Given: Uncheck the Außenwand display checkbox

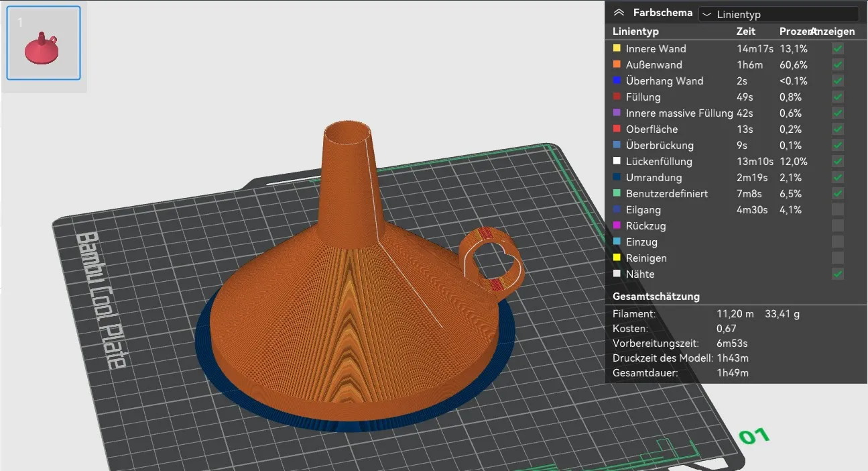Looking at the screenshot, I should point(838,65).
